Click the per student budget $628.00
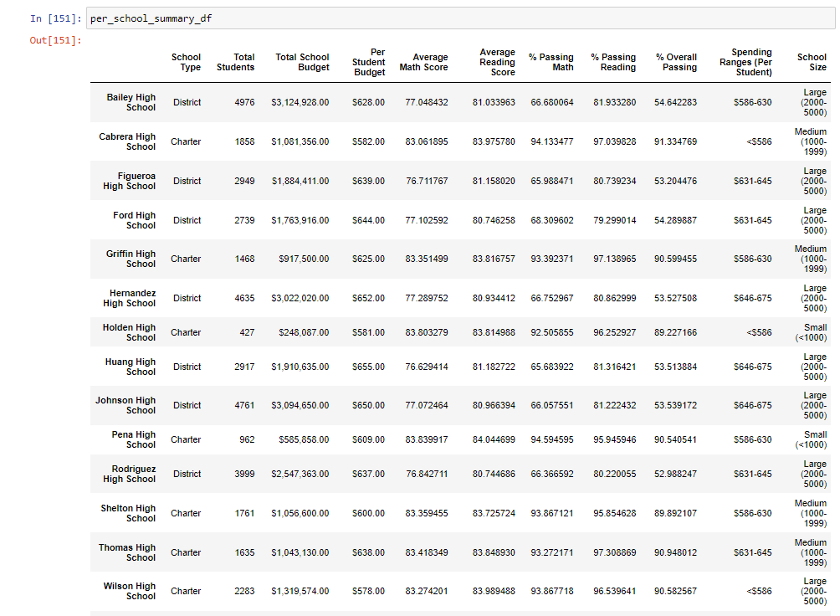Screen dimensions: 840x616 point(369,102)
